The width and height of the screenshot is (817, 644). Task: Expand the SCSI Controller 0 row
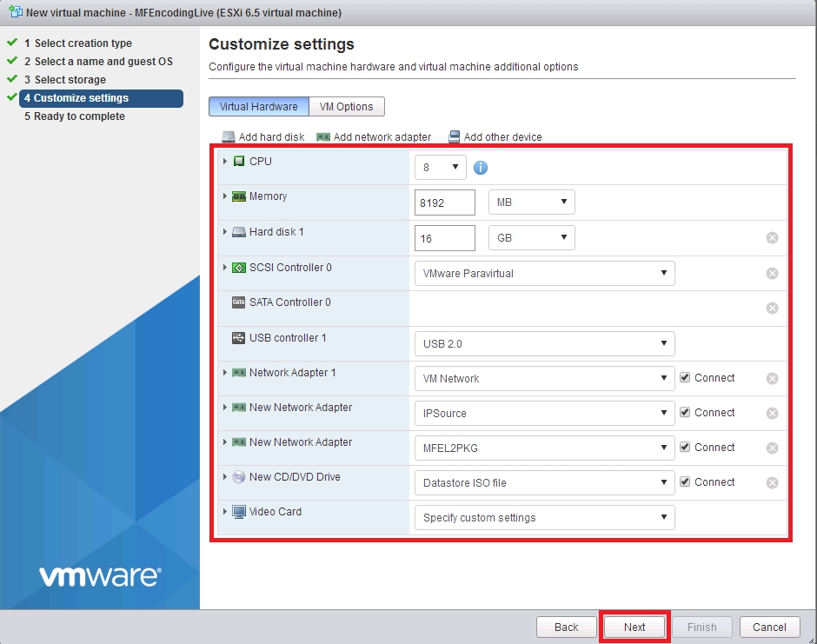click(224, 268)
